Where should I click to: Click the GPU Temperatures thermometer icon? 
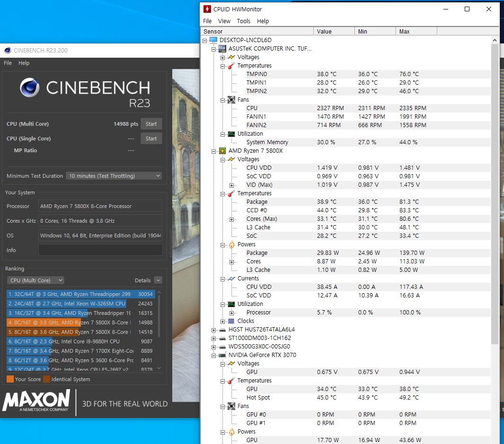(x=231, y=381)
